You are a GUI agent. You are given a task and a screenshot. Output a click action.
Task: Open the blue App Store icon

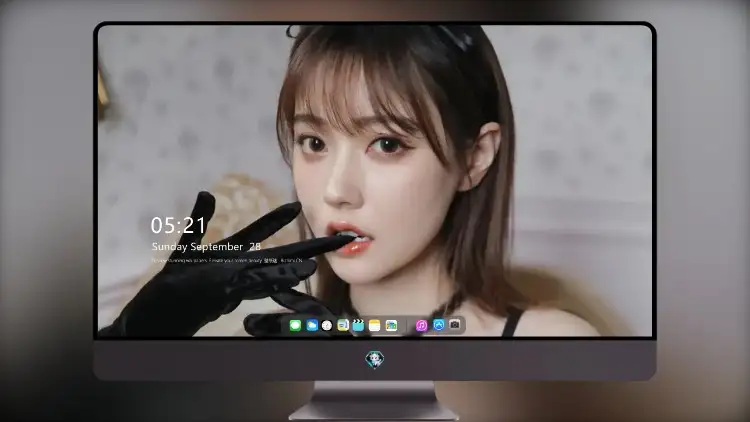tap(439, 325)
